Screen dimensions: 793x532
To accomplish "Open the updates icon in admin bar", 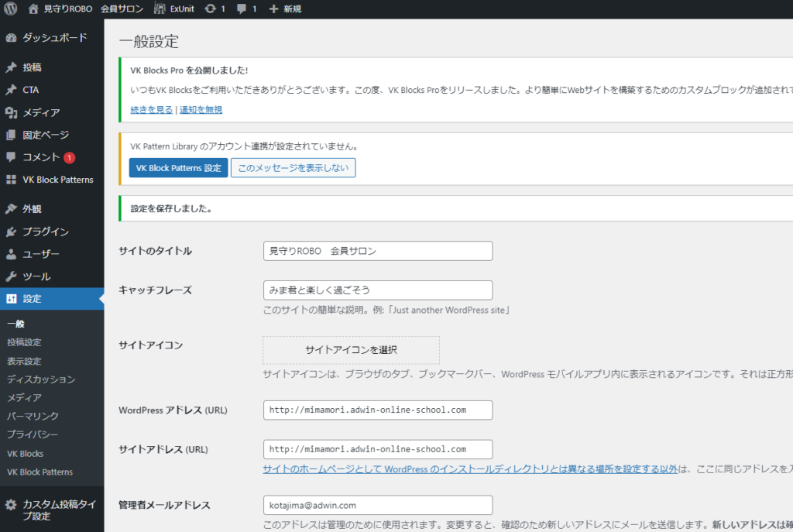I will [x=211, y=9].
